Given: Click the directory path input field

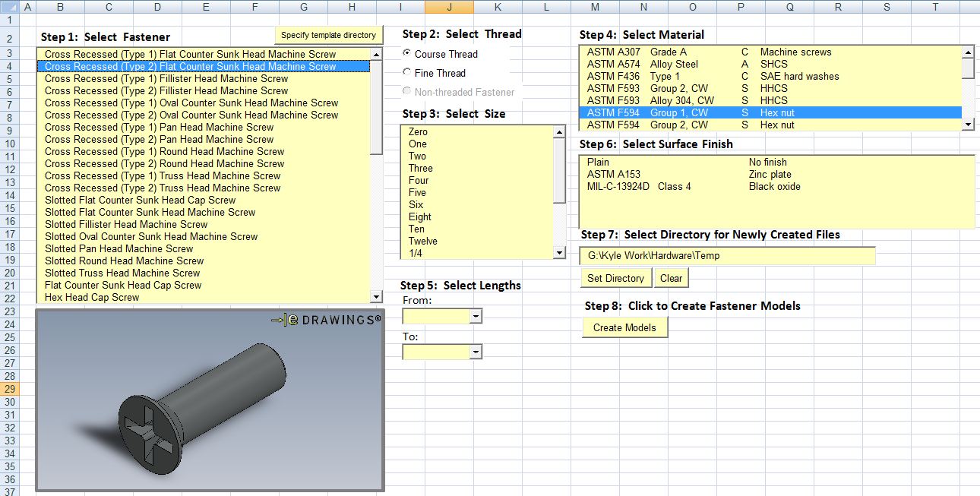Looking at the screenshot, I should 726,256.
